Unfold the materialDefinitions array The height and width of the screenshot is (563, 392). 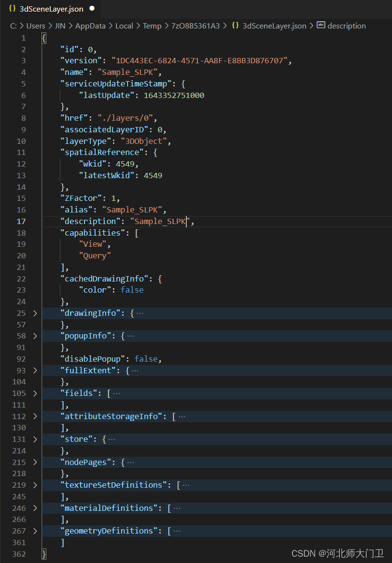(x=35, y=508)
